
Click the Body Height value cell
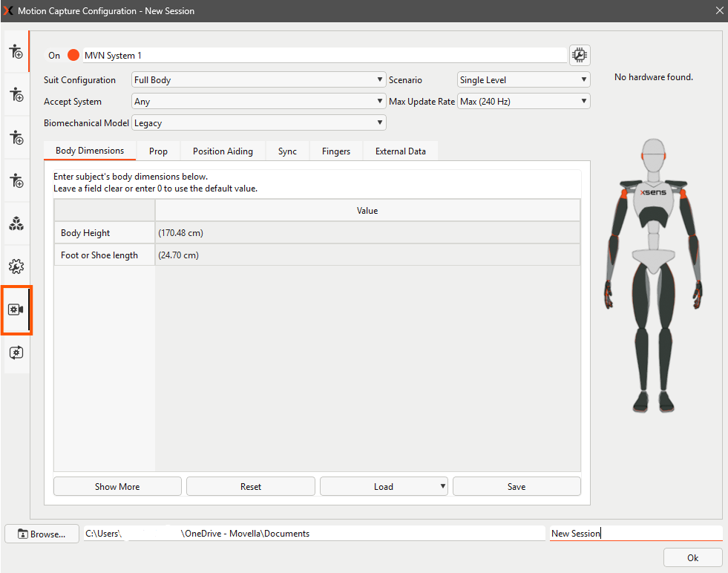click(x=367, y=232)
